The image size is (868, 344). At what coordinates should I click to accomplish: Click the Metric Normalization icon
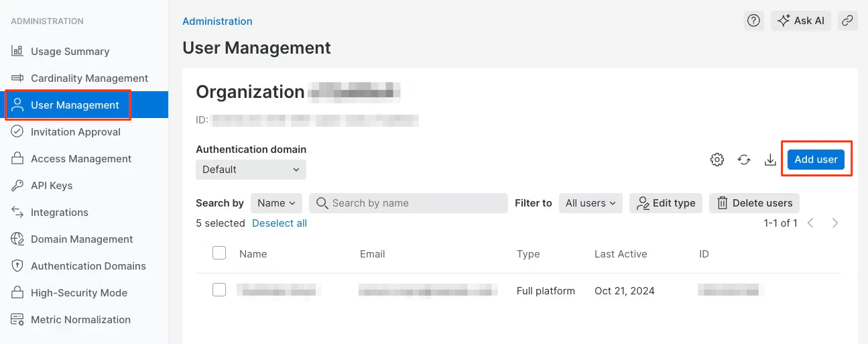tap(17, 319)
